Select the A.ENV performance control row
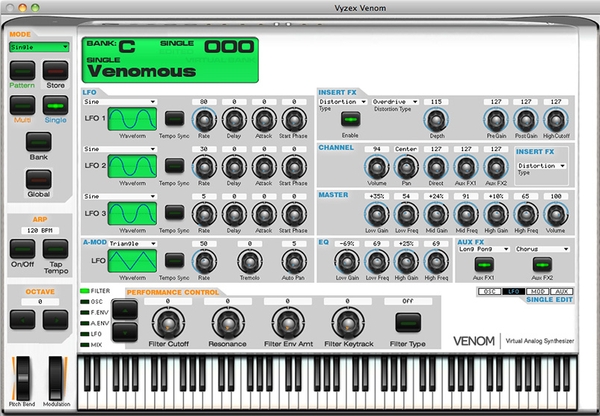 point(95,323)
